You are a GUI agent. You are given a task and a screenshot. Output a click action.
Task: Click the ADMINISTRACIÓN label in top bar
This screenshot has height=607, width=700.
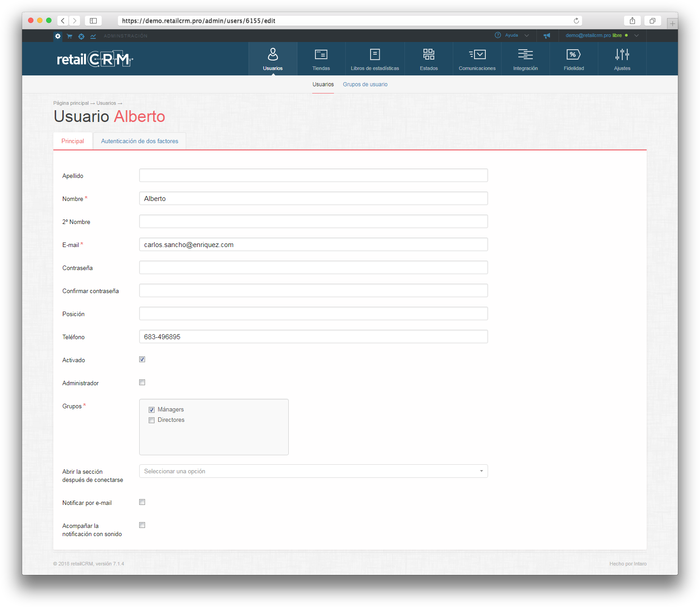coord(126,36)
